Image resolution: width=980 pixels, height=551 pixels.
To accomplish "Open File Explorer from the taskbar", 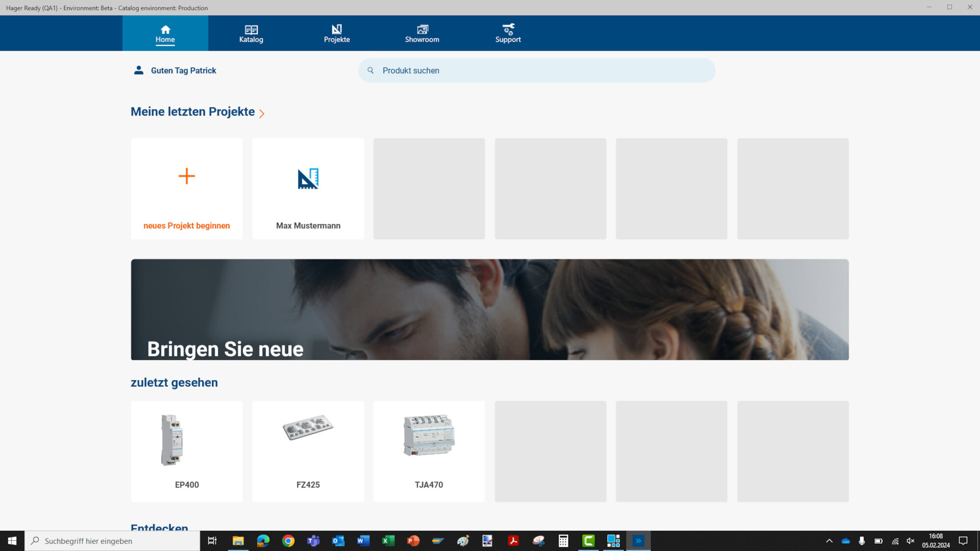I will coord(238,541).
